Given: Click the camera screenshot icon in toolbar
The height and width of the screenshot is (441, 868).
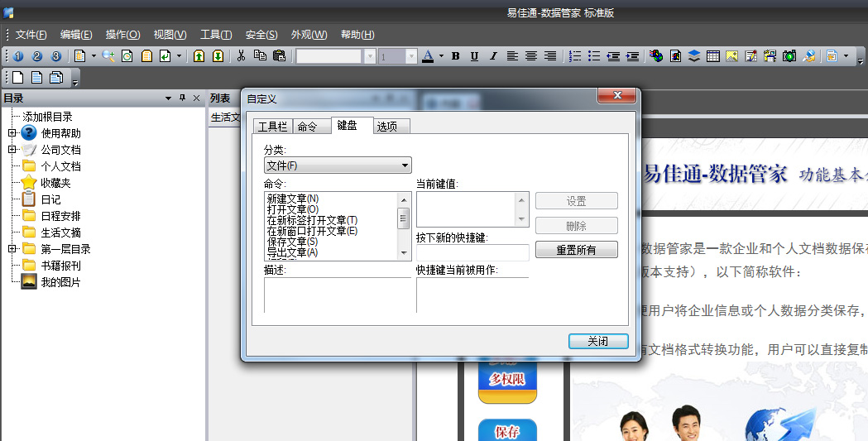Looking at the screenshot, I should pos(789,56).
